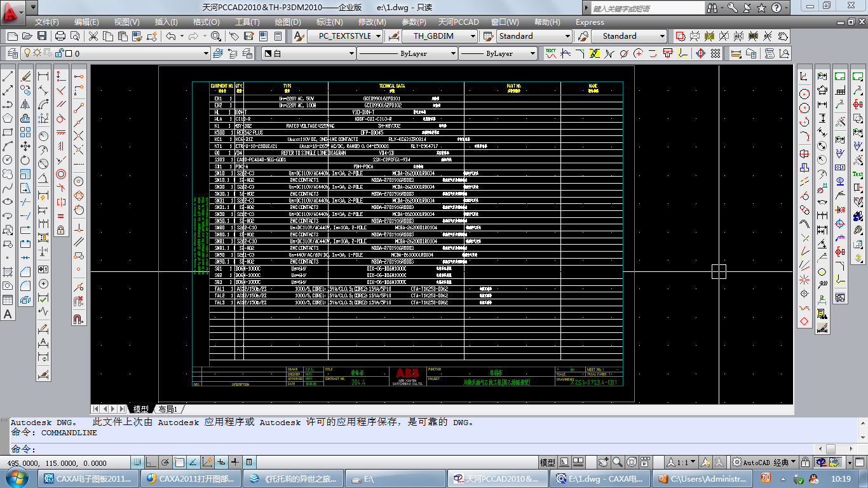Open the Layer Properties Manager icon
Image resolution: width=868 pixels, height=488 pixels.
pos(11,53)
